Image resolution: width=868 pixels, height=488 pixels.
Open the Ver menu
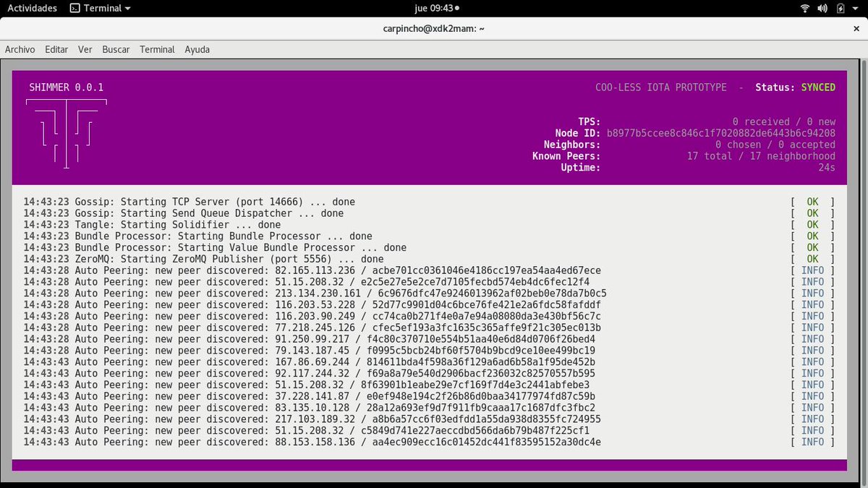tap(85, 49)
